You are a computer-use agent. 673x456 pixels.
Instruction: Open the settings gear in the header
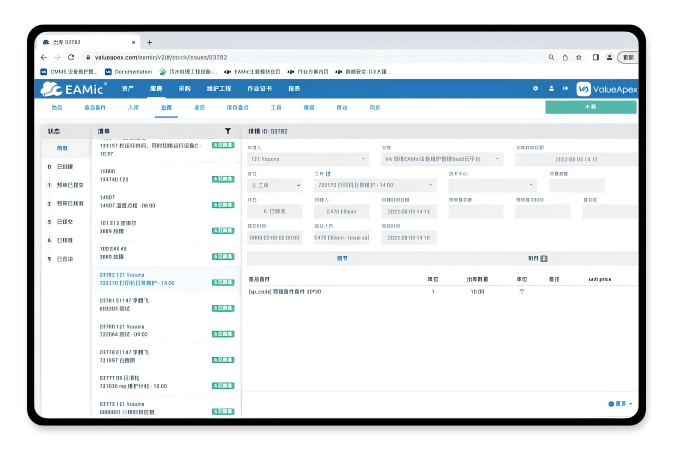tap(535, 89)
